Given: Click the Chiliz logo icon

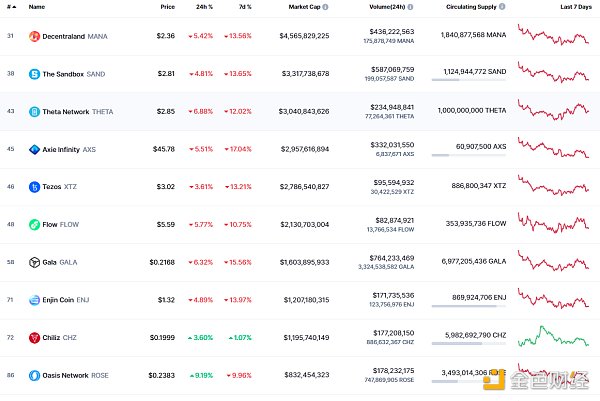Looking at the screenshot, I should (33, 337).
